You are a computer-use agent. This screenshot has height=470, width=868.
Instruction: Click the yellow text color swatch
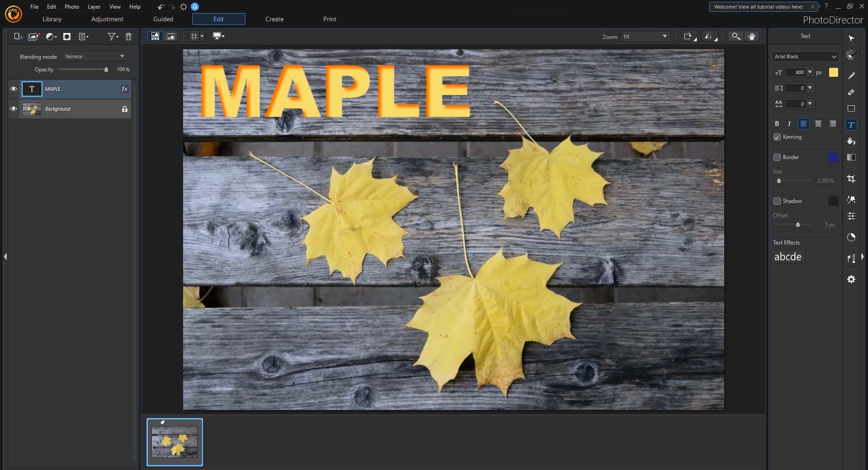[x=833, y=72]
